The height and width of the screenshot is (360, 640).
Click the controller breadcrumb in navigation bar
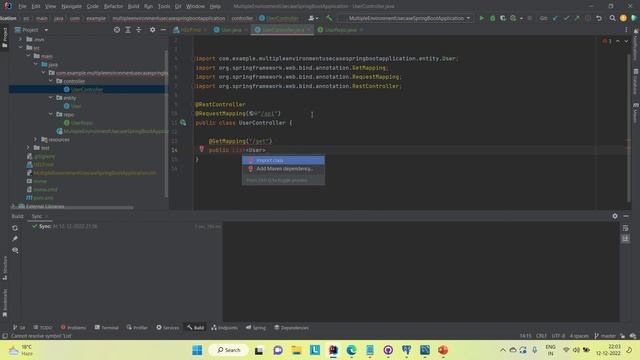pos(242,18)
